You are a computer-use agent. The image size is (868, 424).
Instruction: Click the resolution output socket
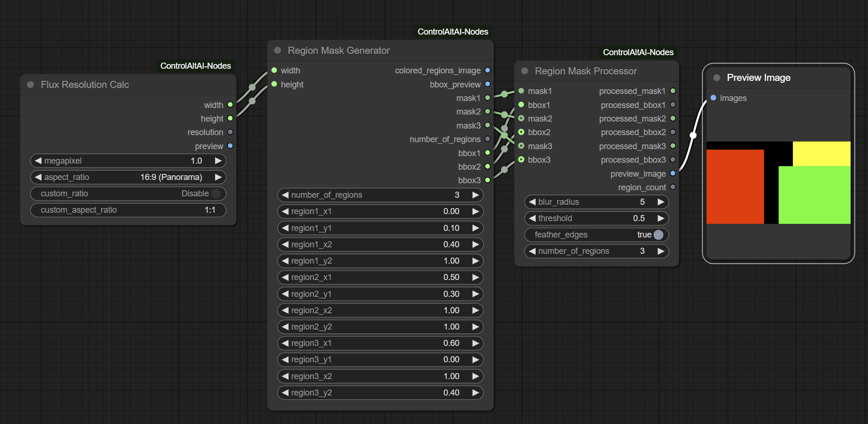pyautogui.click(x=230, y=132)
